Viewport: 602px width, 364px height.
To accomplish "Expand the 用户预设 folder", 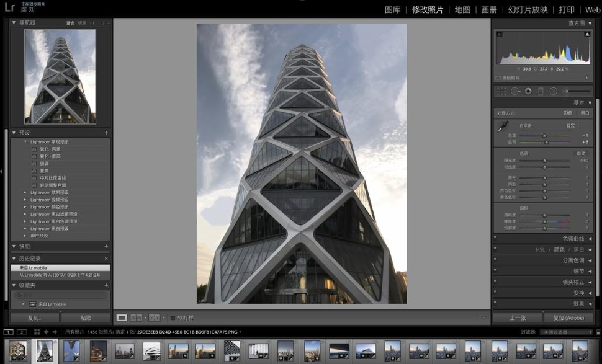I will (x=25, y=236).
